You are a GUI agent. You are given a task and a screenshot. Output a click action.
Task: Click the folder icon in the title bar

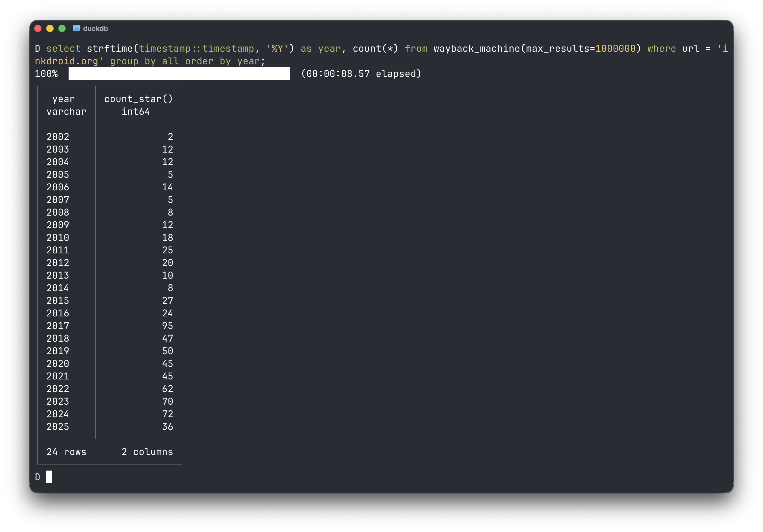coord(76,28)
